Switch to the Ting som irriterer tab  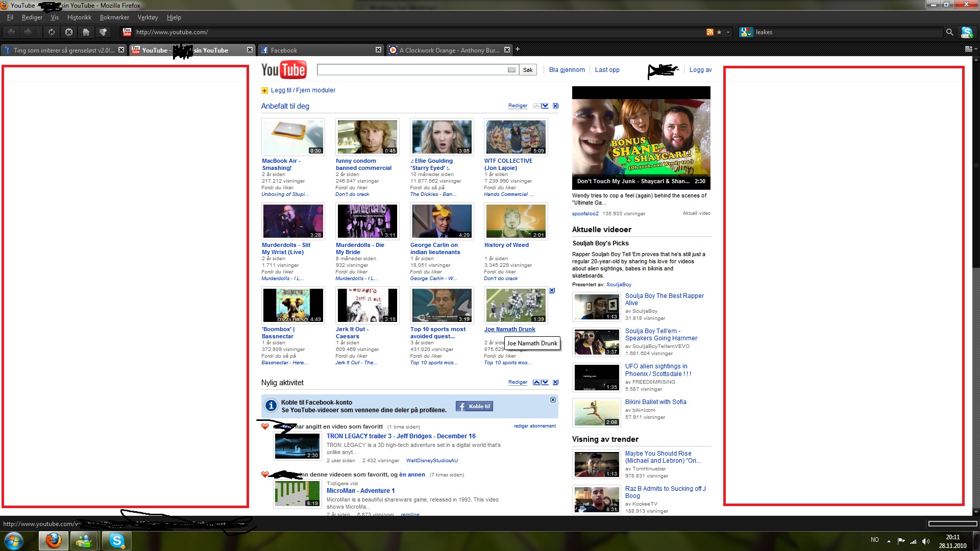64,50
